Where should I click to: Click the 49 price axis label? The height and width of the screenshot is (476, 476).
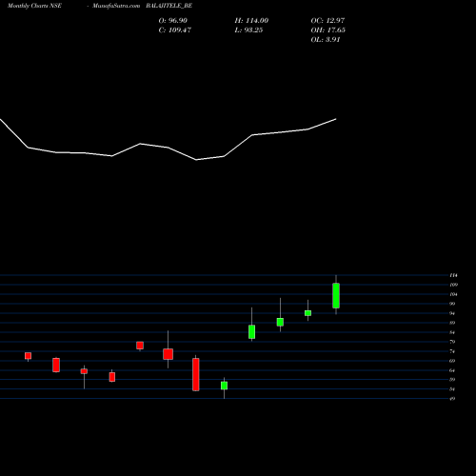click(452, 399)
